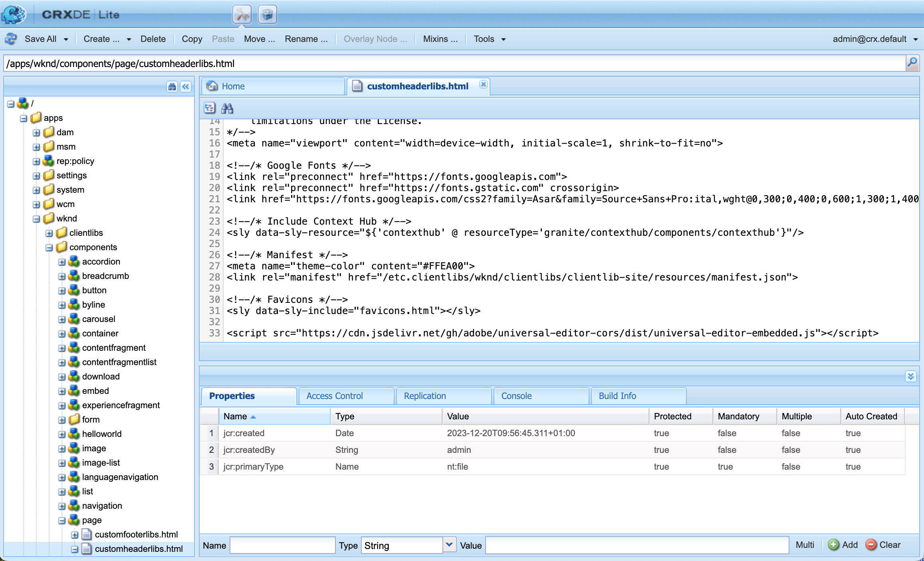Viewport: 924px width, 561px height.
Task: Close the customheaderlibs.html tab
Action: [483, 84]
